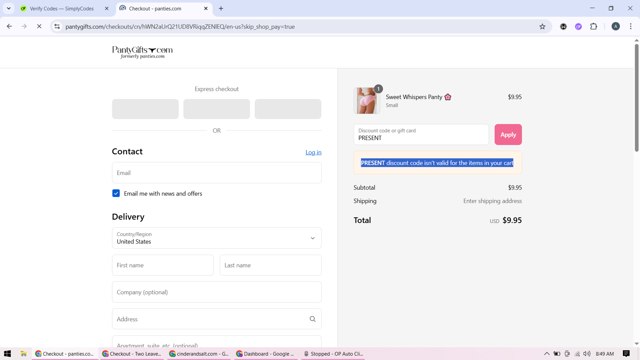Screen dimensions: 640x360
Task: Switch to cinderandsalt.com taskbar window
Action: point(199,353)
